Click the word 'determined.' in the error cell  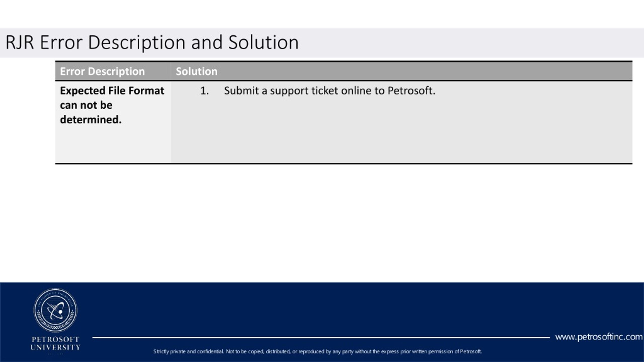91,120
